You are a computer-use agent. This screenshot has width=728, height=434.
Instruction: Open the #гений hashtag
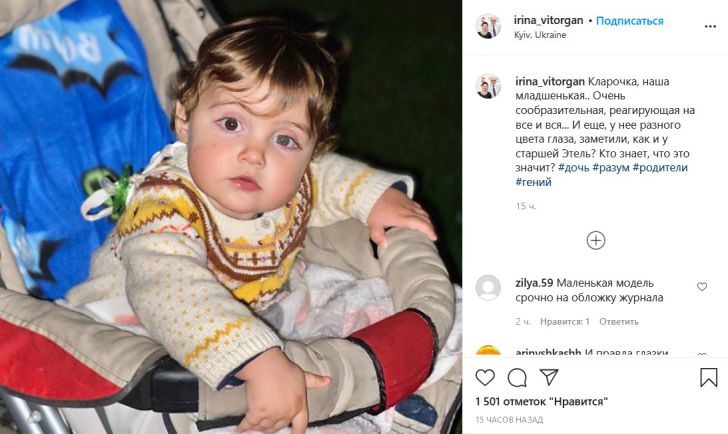[x=533, y=181]
